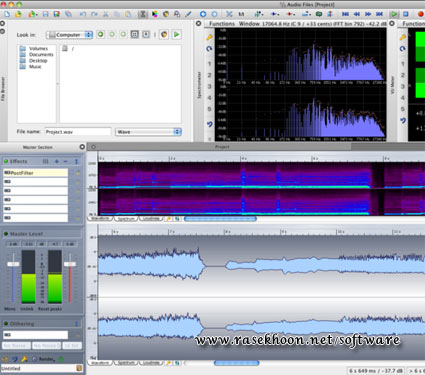Screen dimensions: 425x375
Task: Click the Undo arrow in main toolbar
Action: (x=83, y=14)
